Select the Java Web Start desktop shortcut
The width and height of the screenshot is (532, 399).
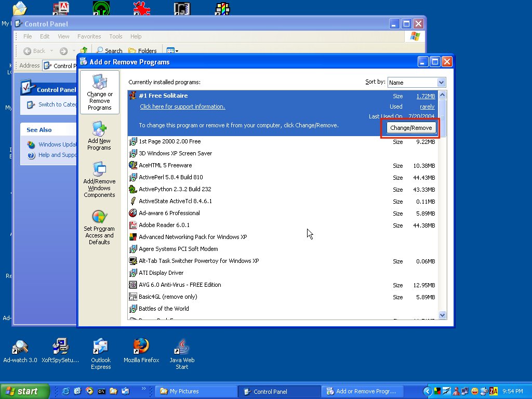coord(182,354)
